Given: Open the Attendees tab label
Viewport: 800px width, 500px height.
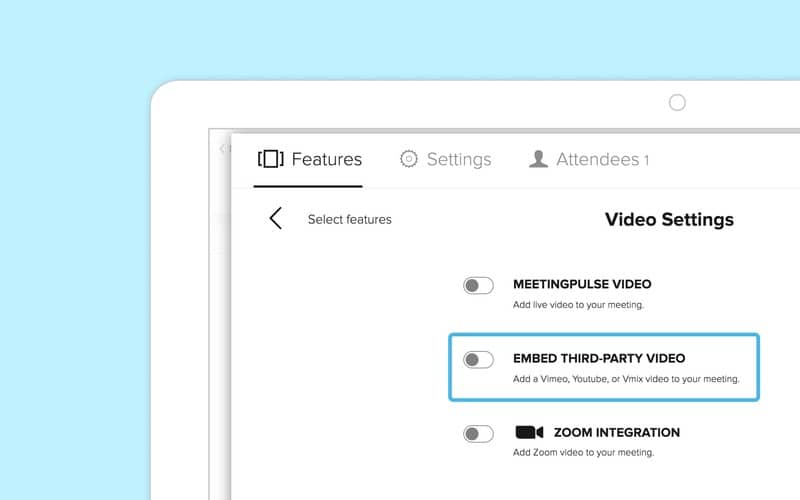Looking at the screenshot, I should pyautogui.click(x=596, y=159).
